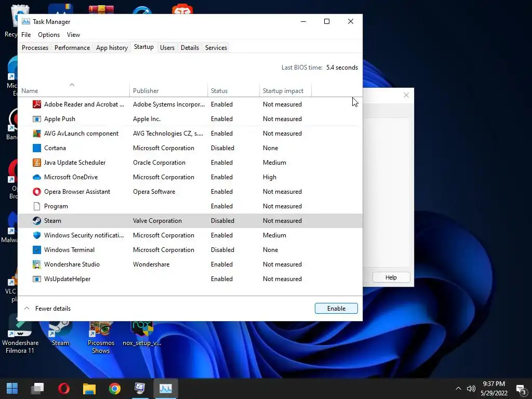Open the clock and date display
The width and height of the screenshot is (532, 399).
click(x=494, y=389)
